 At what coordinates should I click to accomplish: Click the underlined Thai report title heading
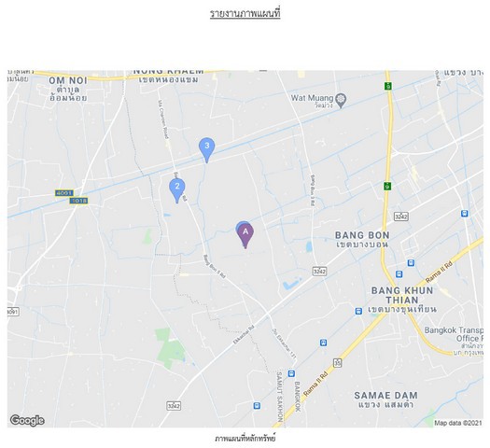click(245, 13)
